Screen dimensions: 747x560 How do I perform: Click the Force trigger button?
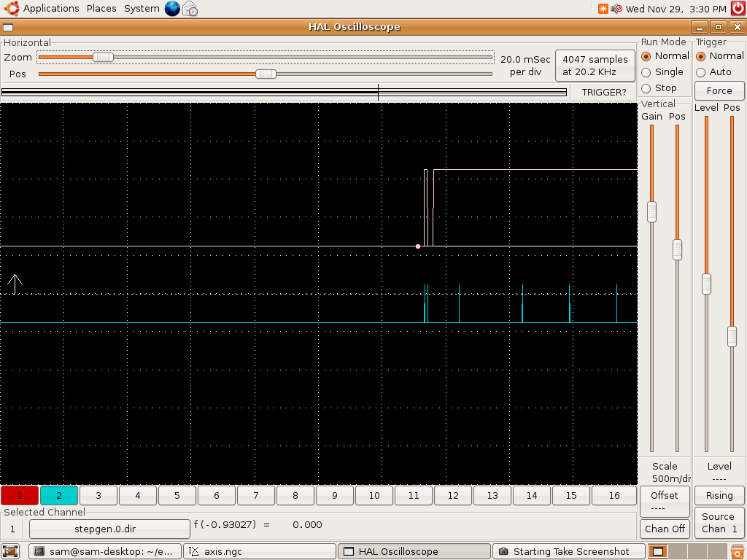tap(719, 90)
